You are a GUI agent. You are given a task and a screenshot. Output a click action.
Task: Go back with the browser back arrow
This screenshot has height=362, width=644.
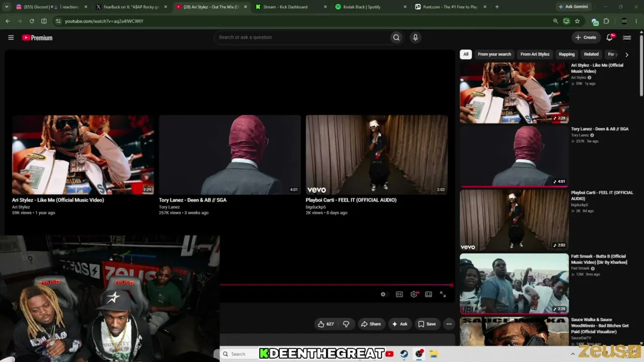tap(8, 21)
